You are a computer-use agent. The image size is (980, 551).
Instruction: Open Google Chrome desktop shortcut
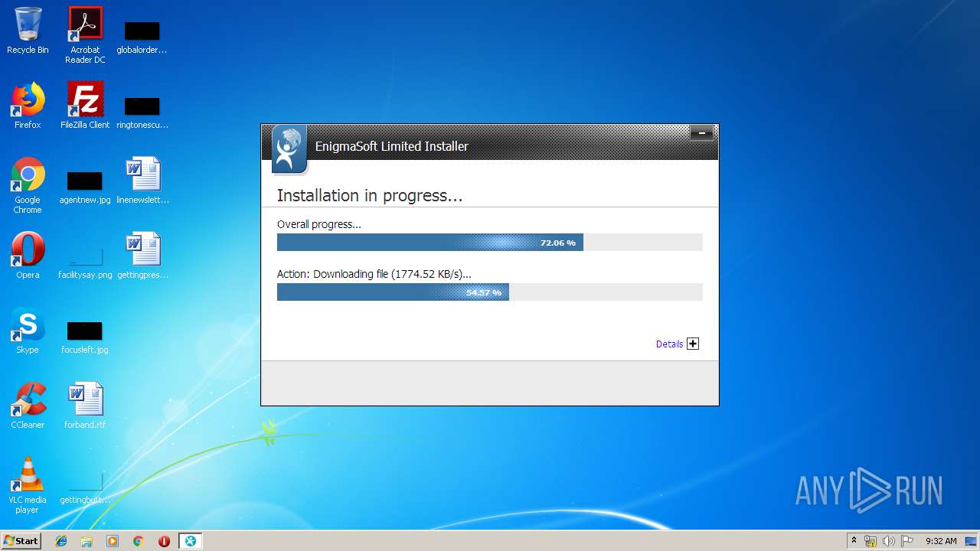pyautogui.click(x=28, y=185)
